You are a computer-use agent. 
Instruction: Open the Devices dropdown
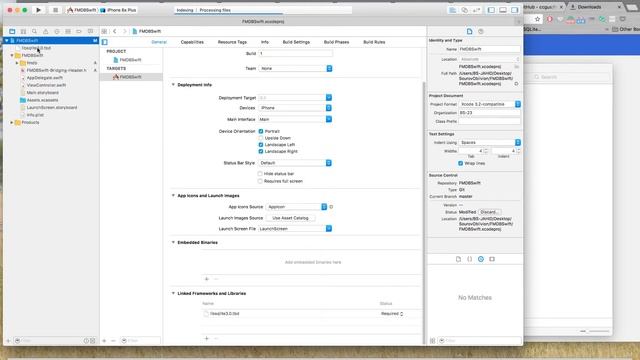(x=296, y=108)
